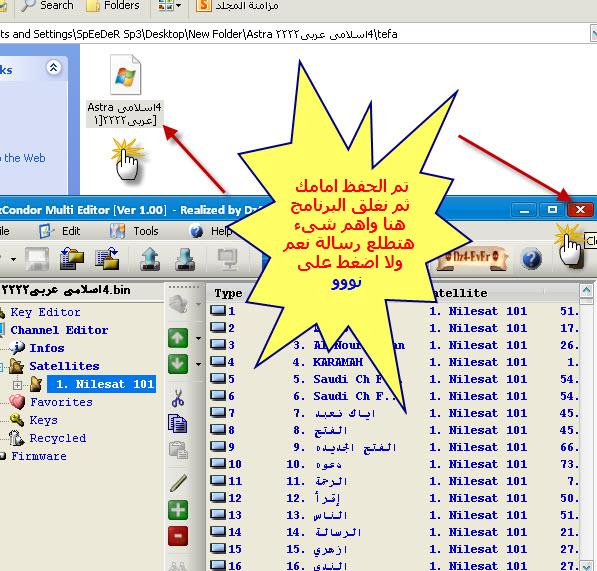Click the download from receiver arrow icon
597x571 pixels.
point(185,259)
